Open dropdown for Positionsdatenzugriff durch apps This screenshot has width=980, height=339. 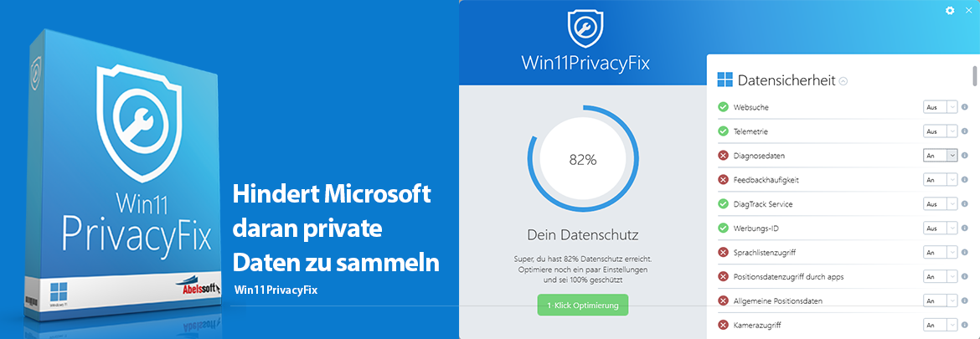940,276
